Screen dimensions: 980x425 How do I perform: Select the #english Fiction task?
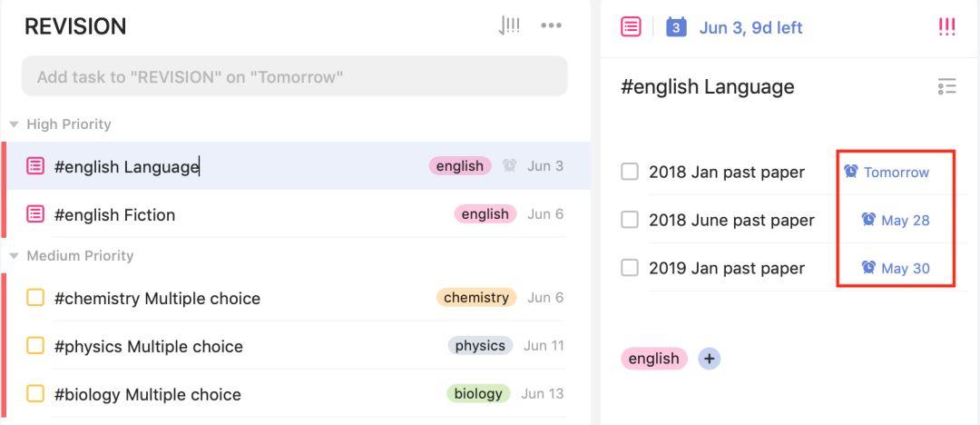(114, 214)
